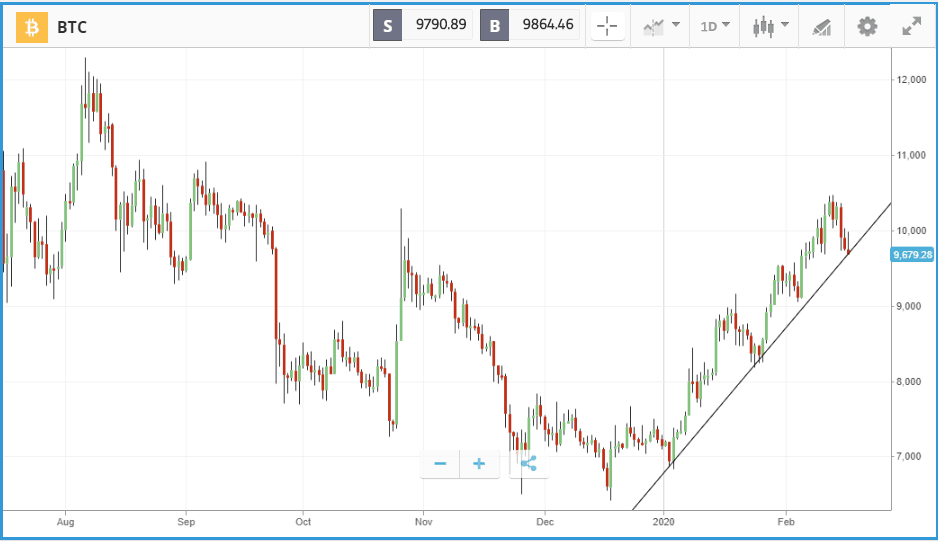
Task: Click the 8,000 price axis label
Action: click(x=909, y=381)
